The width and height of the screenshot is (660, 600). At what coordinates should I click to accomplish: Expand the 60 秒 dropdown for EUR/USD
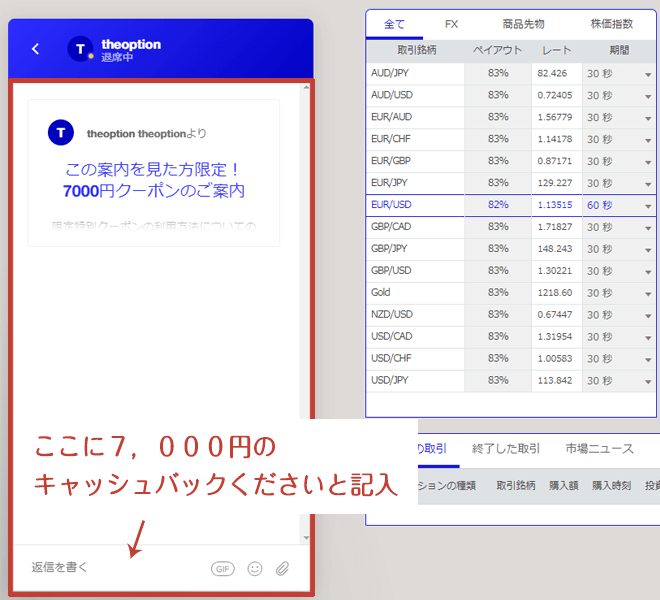pyautogui.click(x=648, y=206)
